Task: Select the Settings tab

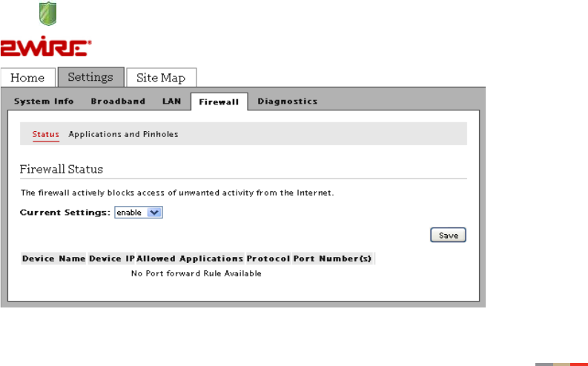Action: [x=90, y=77]
